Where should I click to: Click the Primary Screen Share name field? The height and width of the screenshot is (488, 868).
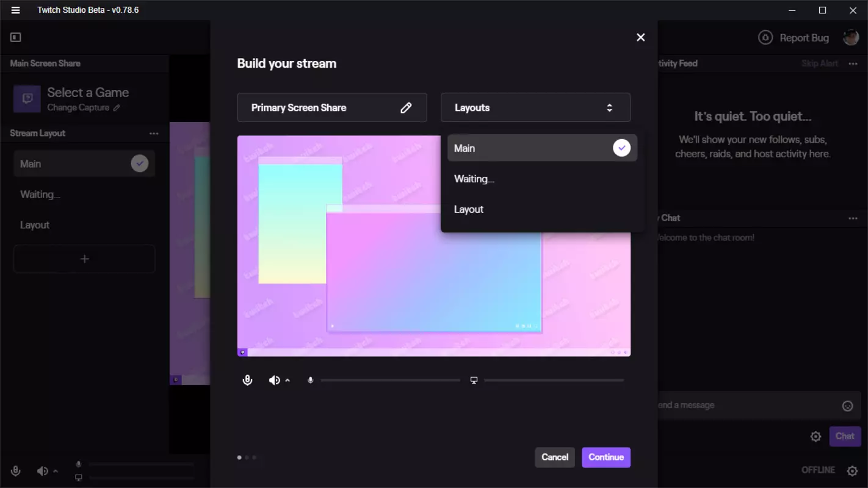[x=332, y=107]
